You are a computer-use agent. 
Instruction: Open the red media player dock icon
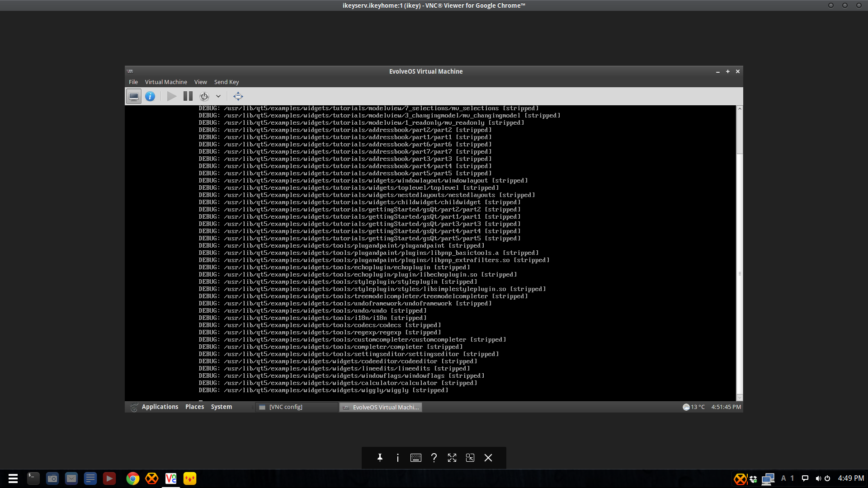(109, 479)
